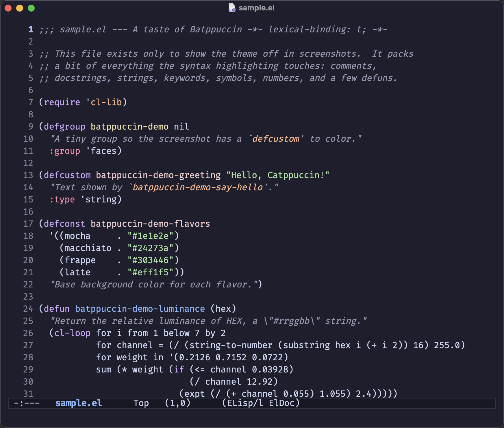504x428 pixels.
Task: Click the 'if' keyword on line 29
Action: pyautogui.click(x=179, y=370)
